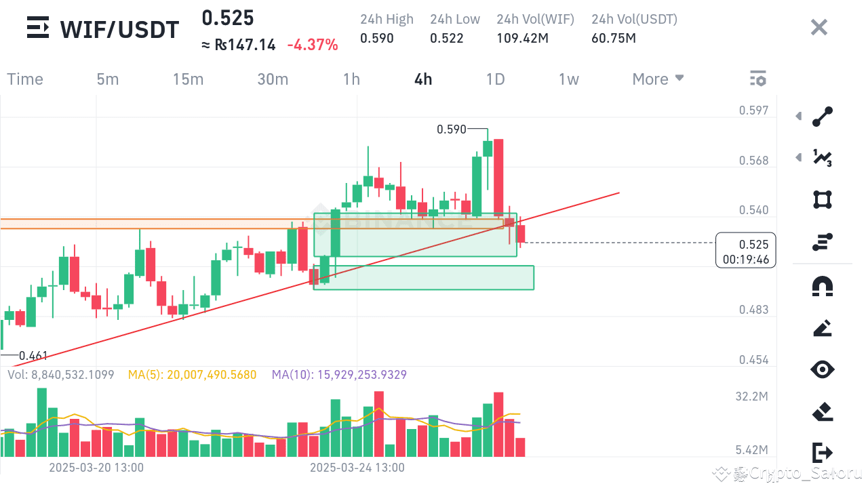The width and height of the screenshot is (868, 488).
Task: Open the brush drawing tool
Action: tap(822, 328)
